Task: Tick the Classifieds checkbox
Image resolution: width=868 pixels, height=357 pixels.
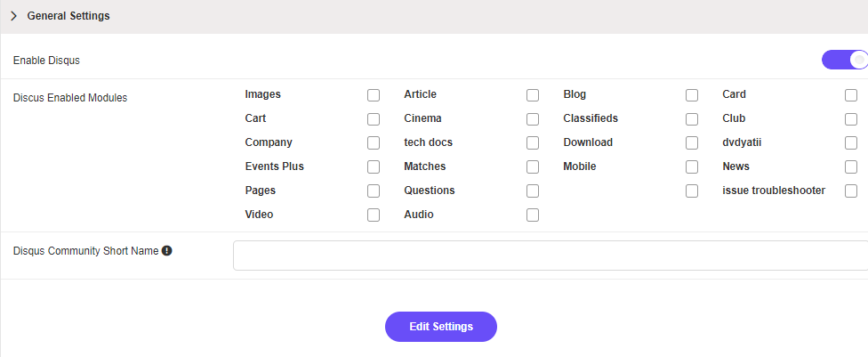Action: pyautogui.click(x=692, y=119)
